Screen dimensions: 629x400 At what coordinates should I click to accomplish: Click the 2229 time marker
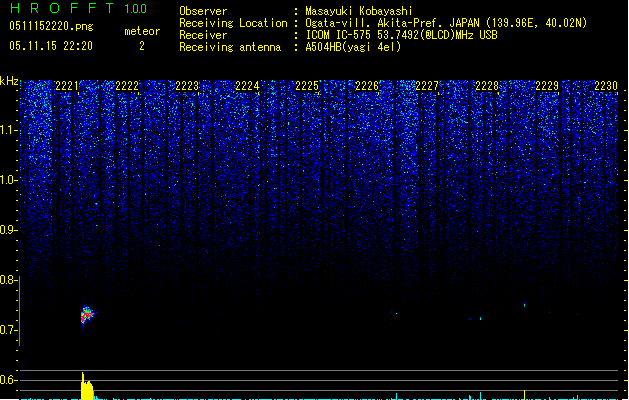coord(547,86)
